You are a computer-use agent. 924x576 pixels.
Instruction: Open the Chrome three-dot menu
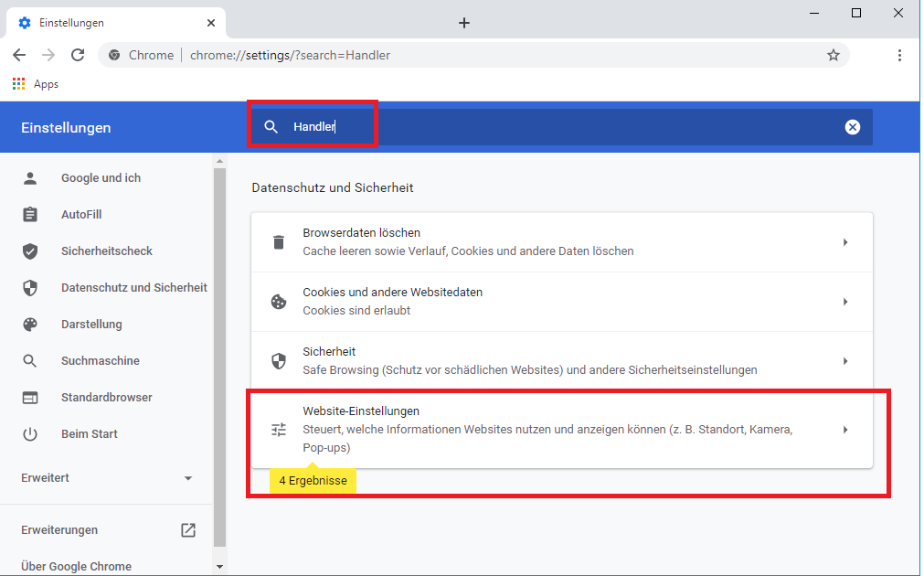pyautogui.click(x=900, y=55)
